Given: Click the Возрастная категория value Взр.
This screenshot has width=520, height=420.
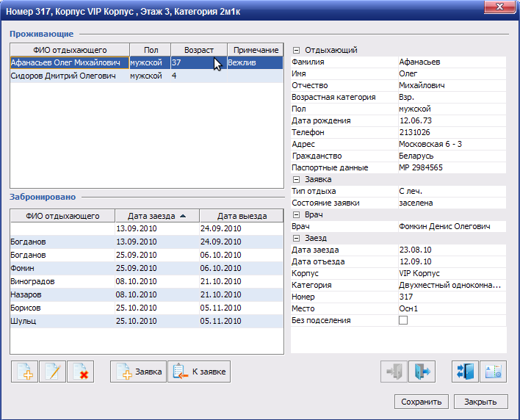Looking at the screenshot, I should point(452,97).
